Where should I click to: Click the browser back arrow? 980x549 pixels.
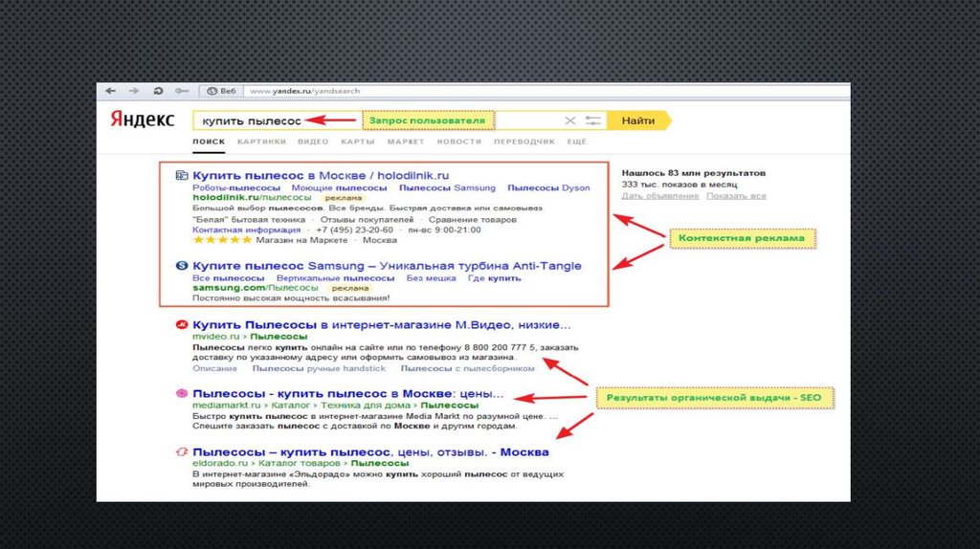click(x=111, y=91)
